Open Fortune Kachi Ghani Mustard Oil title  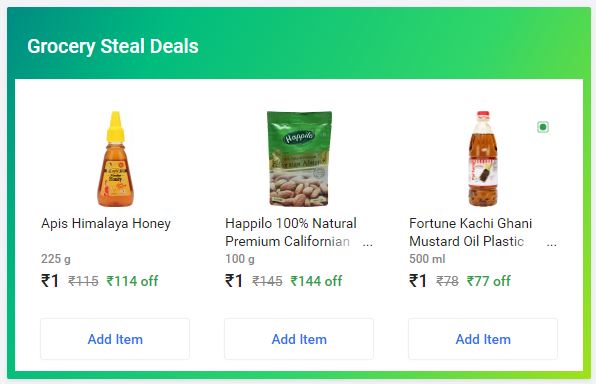(x=471, y=232)
